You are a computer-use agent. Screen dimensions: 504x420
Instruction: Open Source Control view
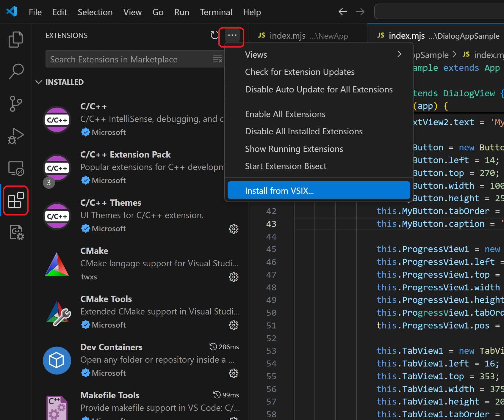point(15,104)
